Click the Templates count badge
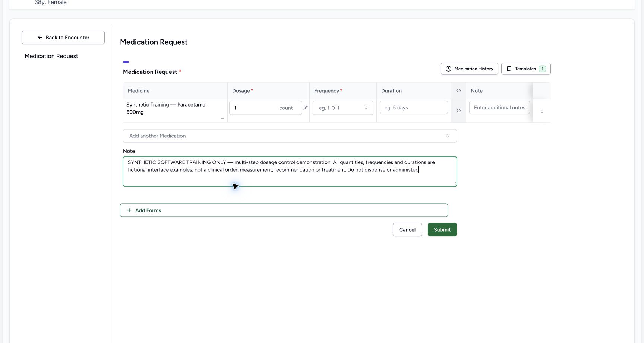 click(x=542, y=69)
